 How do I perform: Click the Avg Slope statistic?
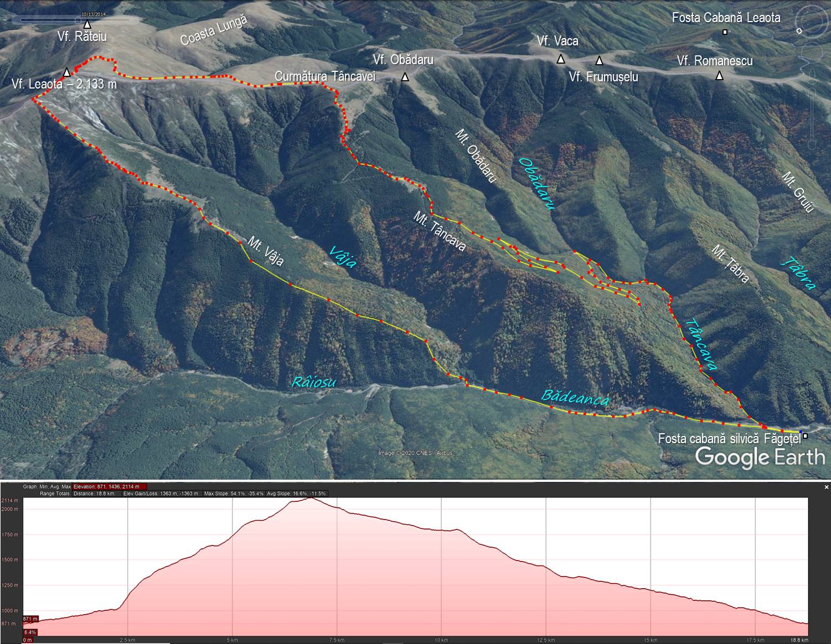click(x=296, y=494)
